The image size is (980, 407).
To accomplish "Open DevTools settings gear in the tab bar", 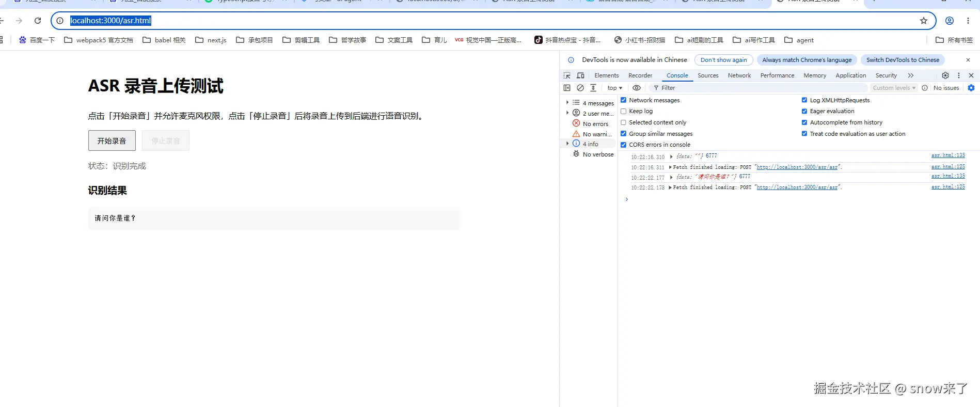I will (945, 75).
